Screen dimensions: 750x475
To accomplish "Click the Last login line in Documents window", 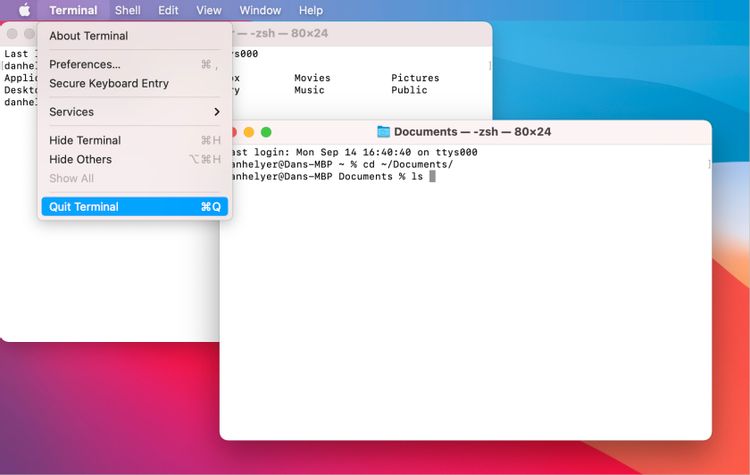I will 353,152.
